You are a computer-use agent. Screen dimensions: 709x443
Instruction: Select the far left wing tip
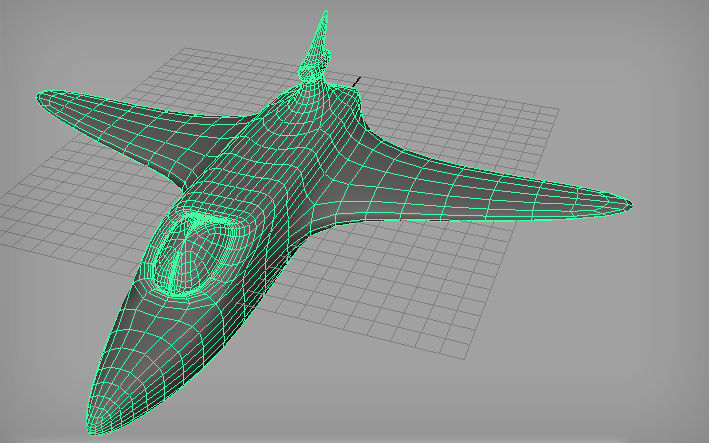(x=41, y=99)
